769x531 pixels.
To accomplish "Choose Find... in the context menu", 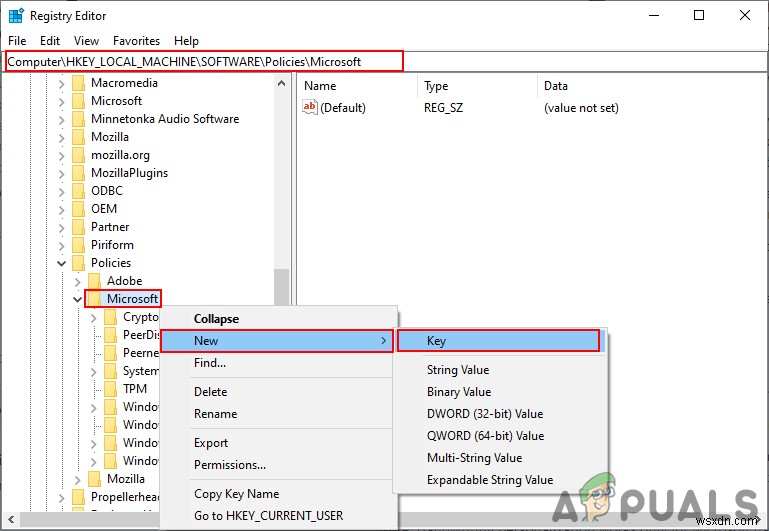I will coord(278,363).
